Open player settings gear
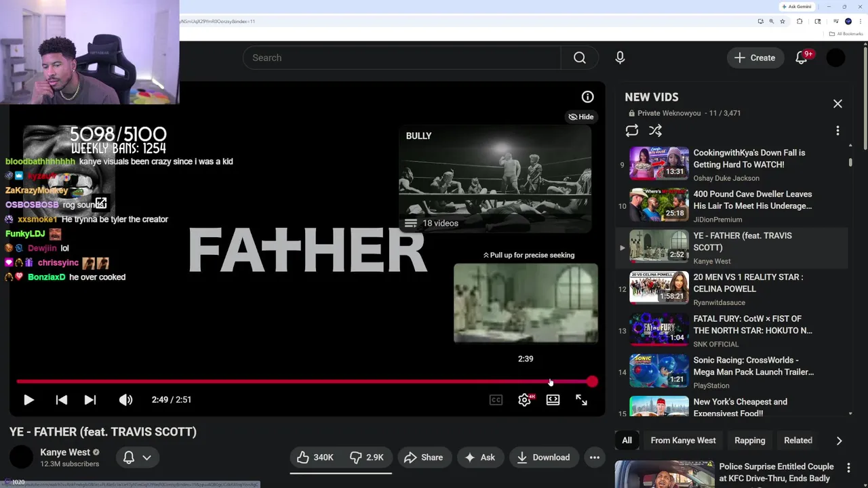868x488 pixels. click(524, 400)
